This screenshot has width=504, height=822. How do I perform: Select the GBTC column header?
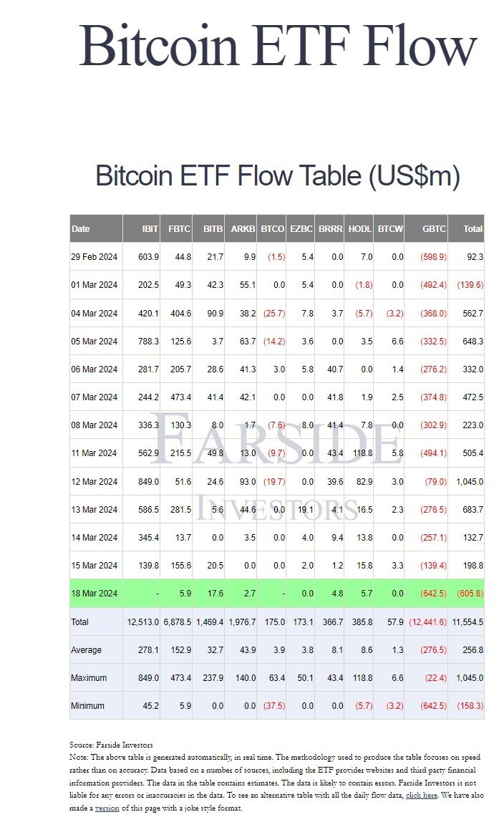(x=434, y=229)
